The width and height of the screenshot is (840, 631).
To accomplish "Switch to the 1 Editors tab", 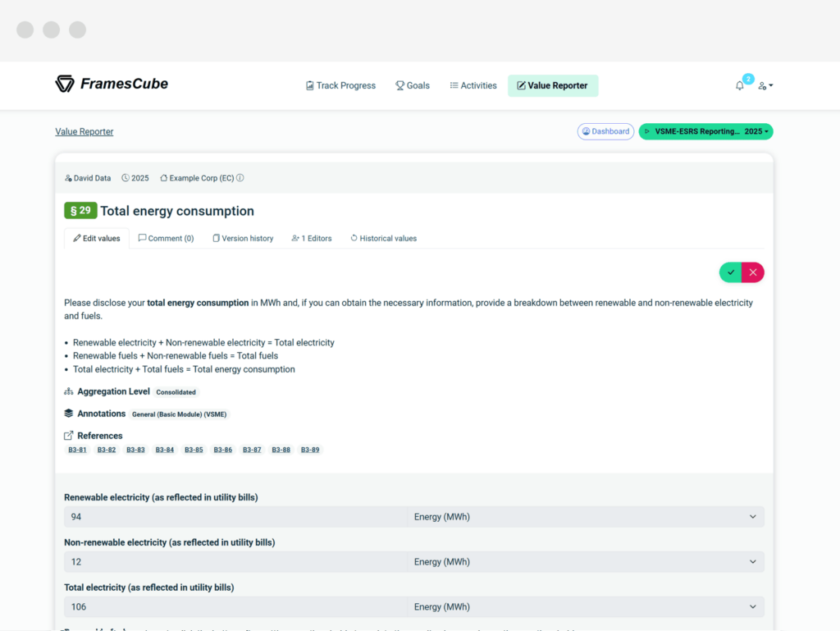I will point(312,238).
